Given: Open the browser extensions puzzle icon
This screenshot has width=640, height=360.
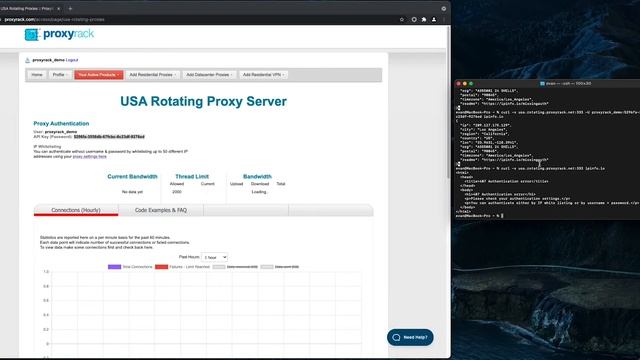Looking at the screenshot, I should (424, 19).
